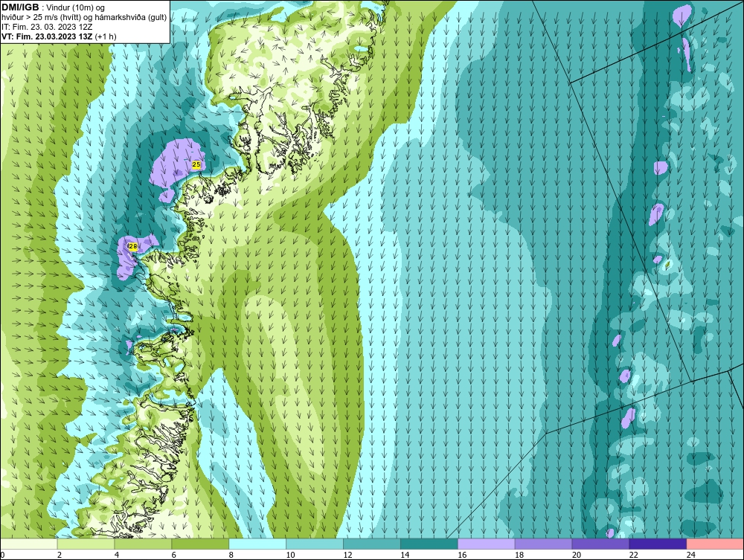Click the IT: Fim. 23. 03. 2023 12Z line
Image resolution: width=744 pixels, height=560 pixels.
(47, 27)
